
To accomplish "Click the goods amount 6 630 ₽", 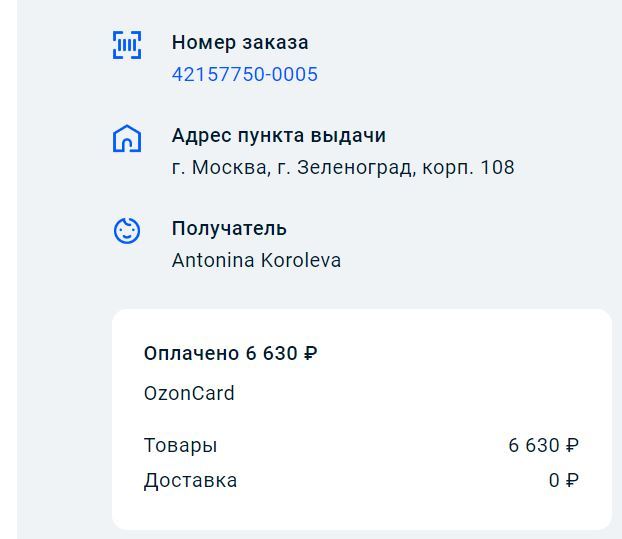I will (x=543, y=446).
